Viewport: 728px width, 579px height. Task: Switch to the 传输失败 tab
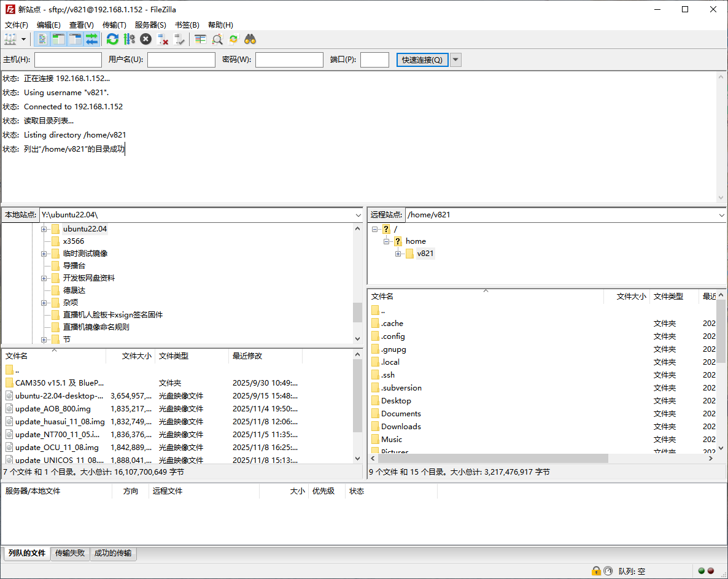coord(70,553)
